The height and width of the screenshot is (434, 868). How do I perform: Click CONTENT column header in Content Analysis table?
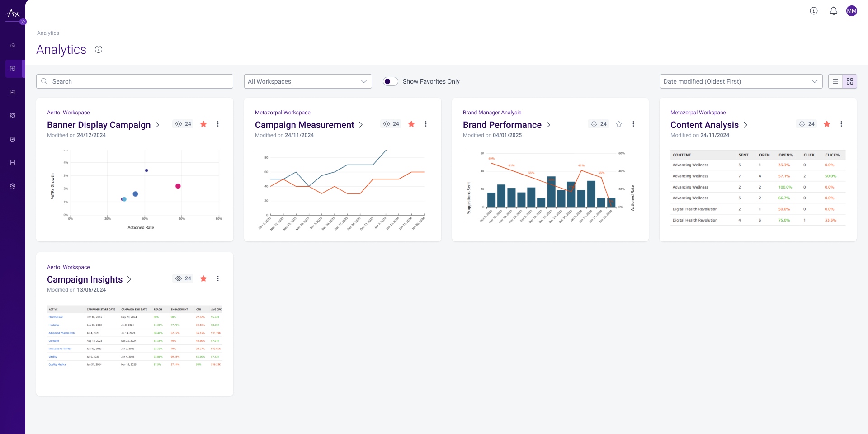682,155
